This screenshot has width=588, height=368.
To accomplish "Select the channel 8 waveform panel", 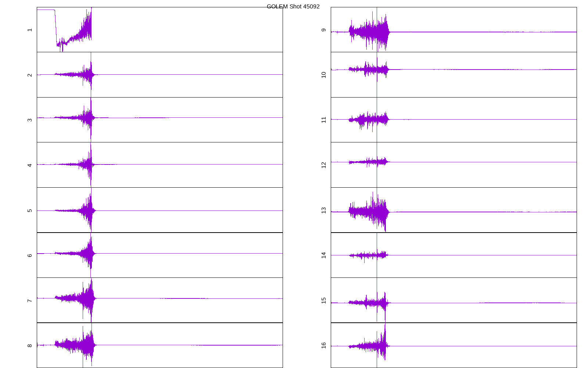I will [159, 345].
